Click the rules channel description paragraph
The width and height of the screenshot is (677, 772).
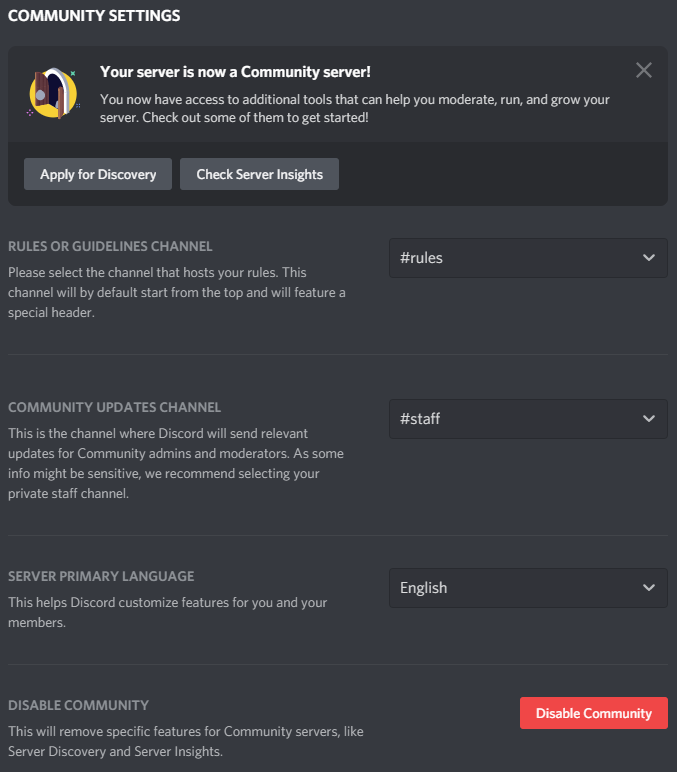point(177,291)
